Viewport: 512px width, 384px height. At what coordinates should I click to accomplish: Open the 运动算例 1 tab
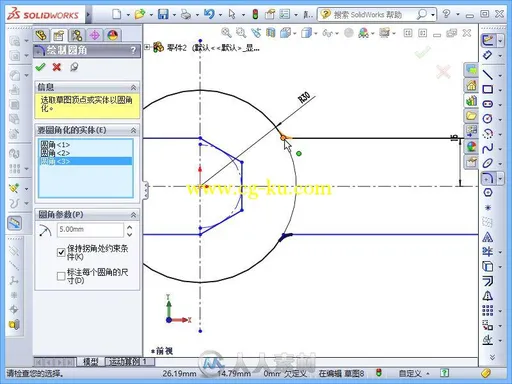(129, 362)
